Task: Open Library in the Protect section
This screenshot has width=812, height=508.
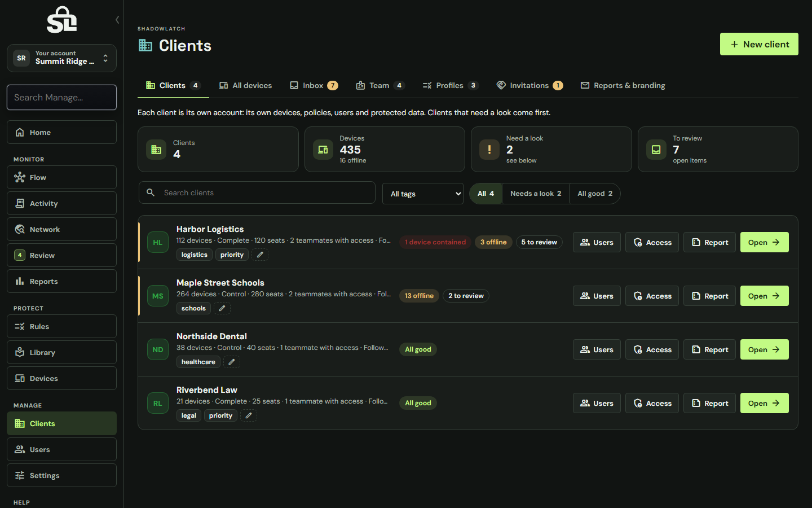Action: click(61, 352)
